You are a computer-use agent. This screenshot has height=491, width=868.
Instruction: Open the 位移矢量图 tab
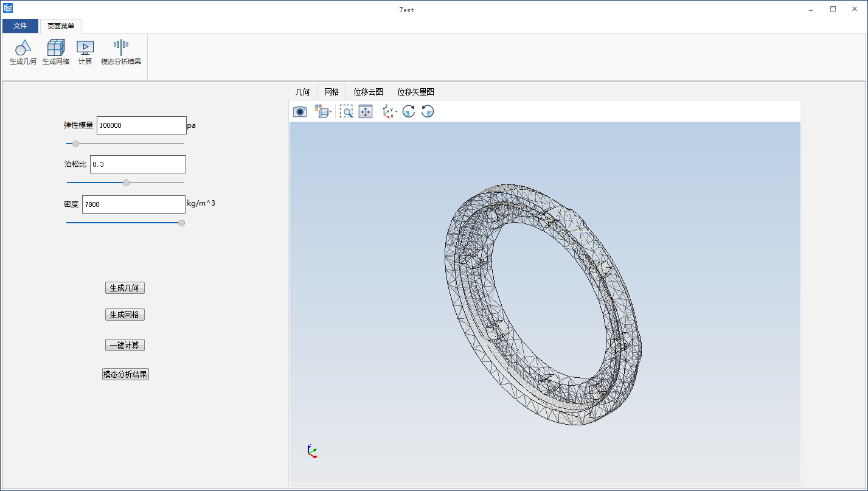pos(415,92)
